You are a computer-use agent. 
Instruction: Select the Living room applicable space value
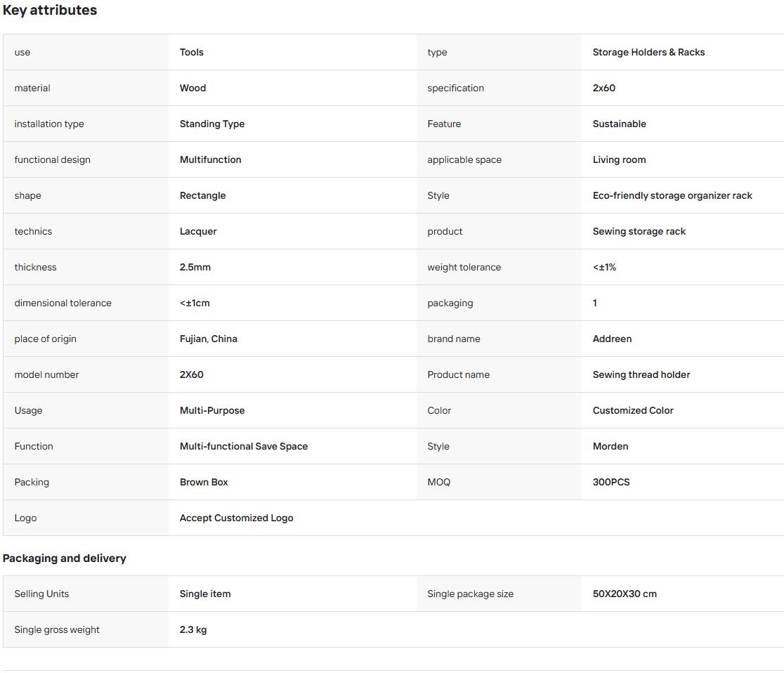619,159
